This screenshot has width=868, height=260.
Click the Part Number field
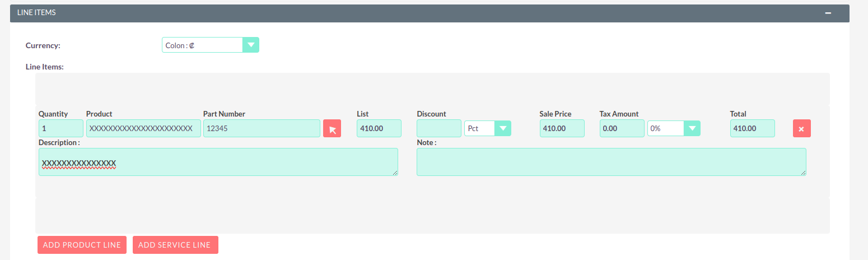point(262,128)
